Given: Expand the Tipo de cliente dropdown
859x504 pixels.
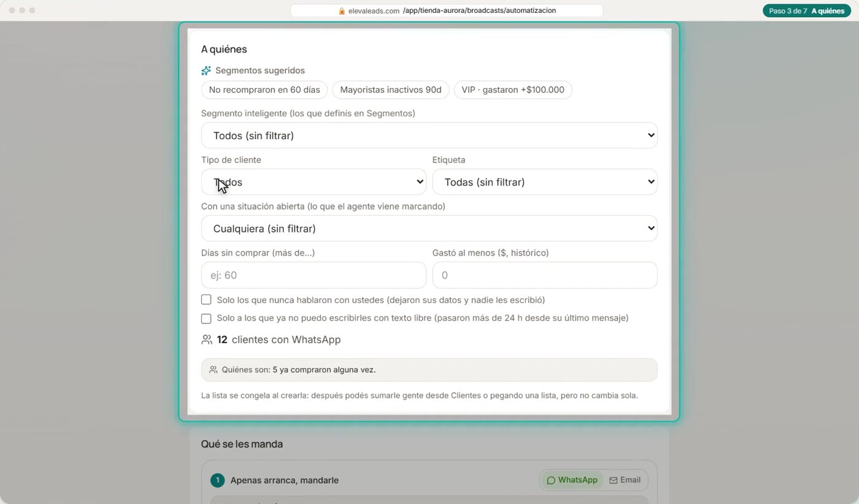Looking at the screenshot, I should pyautogui.click(x=314, y=182).
